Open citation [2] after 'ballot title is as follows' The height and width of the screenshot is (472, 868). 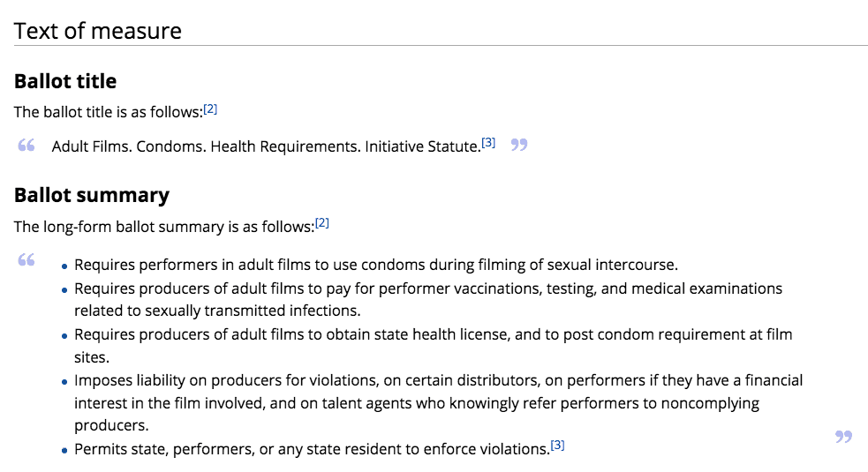pos(210,109)
